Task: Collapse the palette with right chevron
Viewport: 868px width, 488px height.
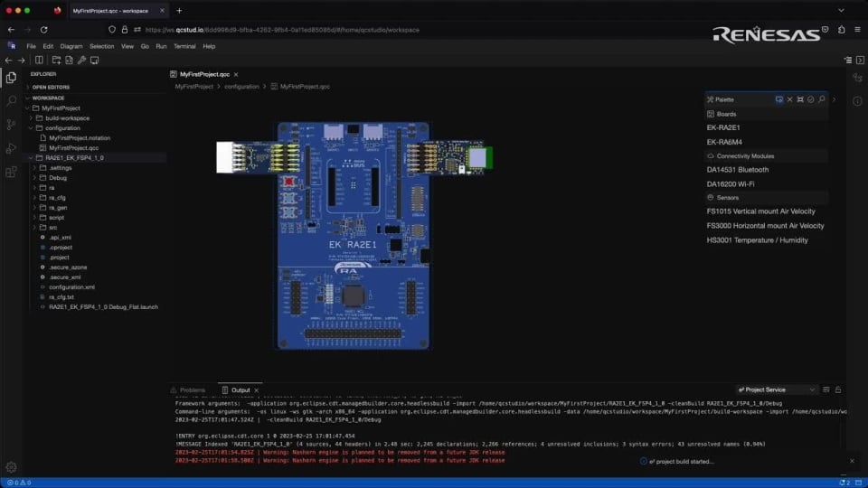Action: pos(835,99)
